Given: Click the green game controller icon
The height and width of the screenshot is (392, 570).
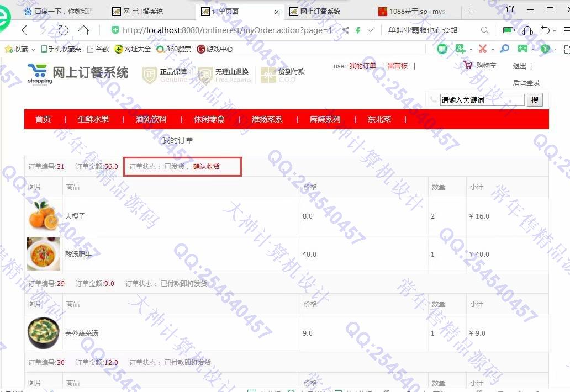Looking at the screenshot, I should [x=522, y=49].
